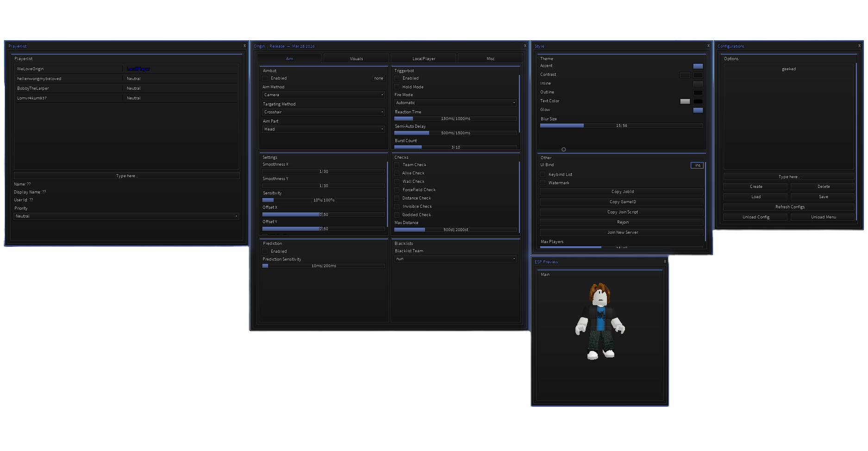
Task: Select the Aim tab
Action: (289, 58)
